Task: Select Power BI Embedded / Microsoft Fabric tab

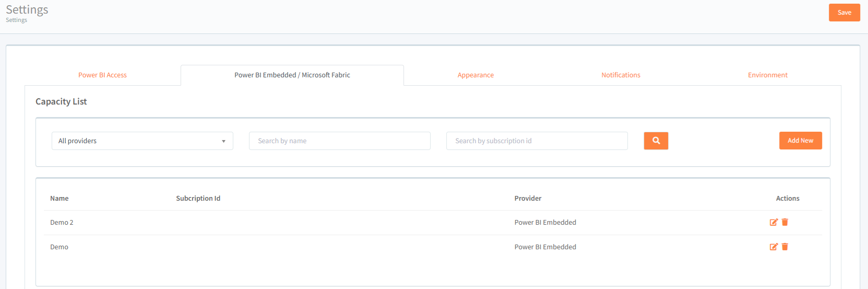Action: (x=292, y=75)
